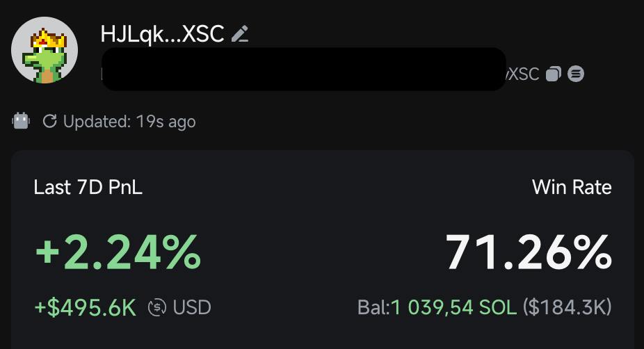Open the Last 7D PnL period selector
Viewport: 644px width, 349px height.
(88, 187)
